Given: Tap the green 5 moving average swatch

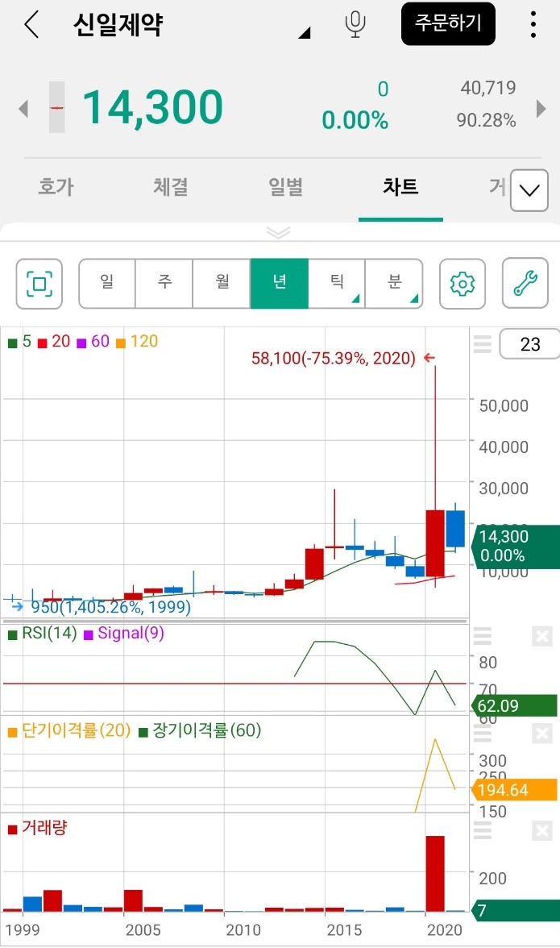Looking at the screenshot, I should coord(12,343).
